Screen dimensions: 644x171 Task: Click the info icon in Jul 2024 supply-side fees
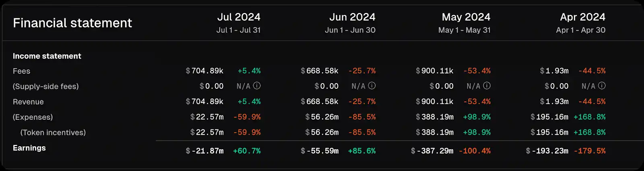(257, 86)
